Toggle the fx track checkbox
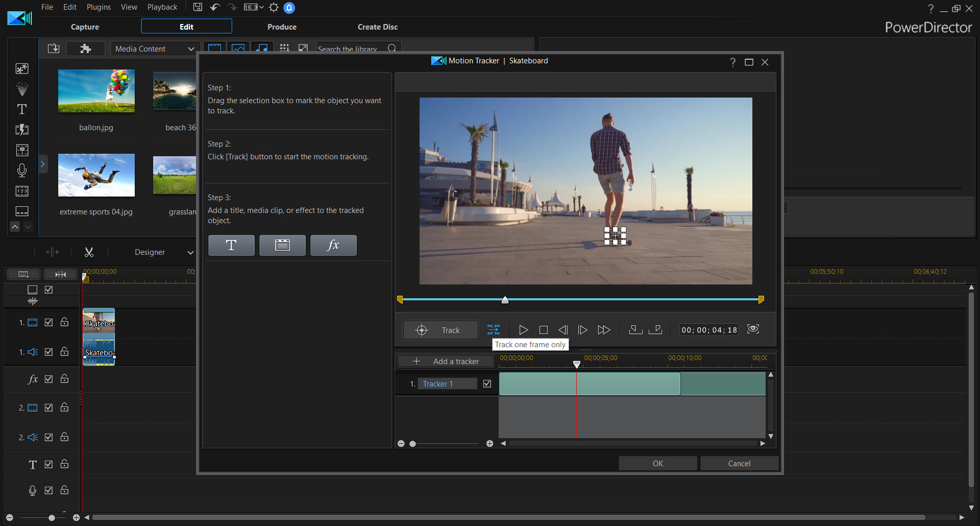 48,379
